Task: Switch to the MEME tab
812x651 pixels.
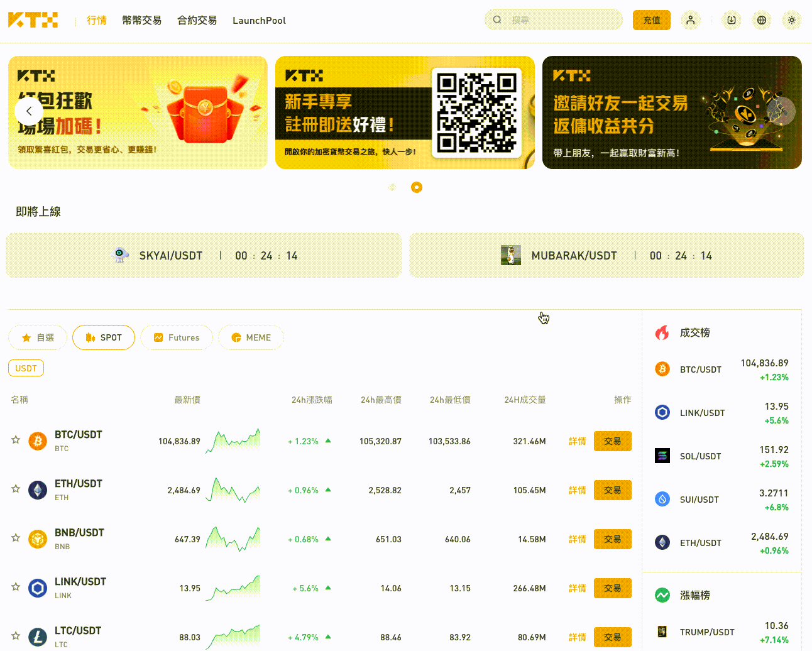Action: coord(251,337)
